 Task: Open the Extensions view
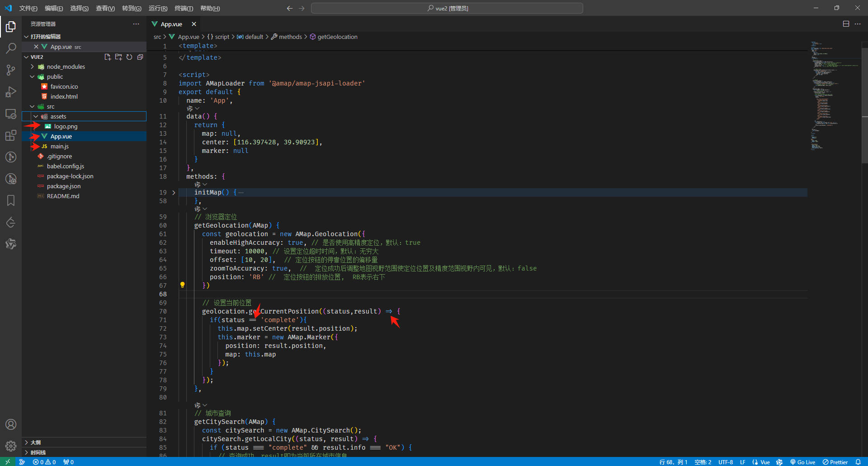click(11, 135)
